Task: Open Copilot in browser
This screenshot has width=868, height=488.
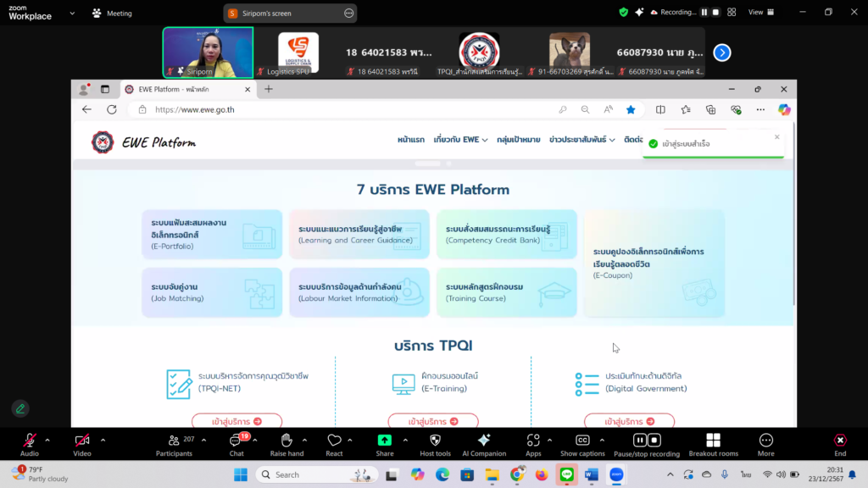Action: 784,109
